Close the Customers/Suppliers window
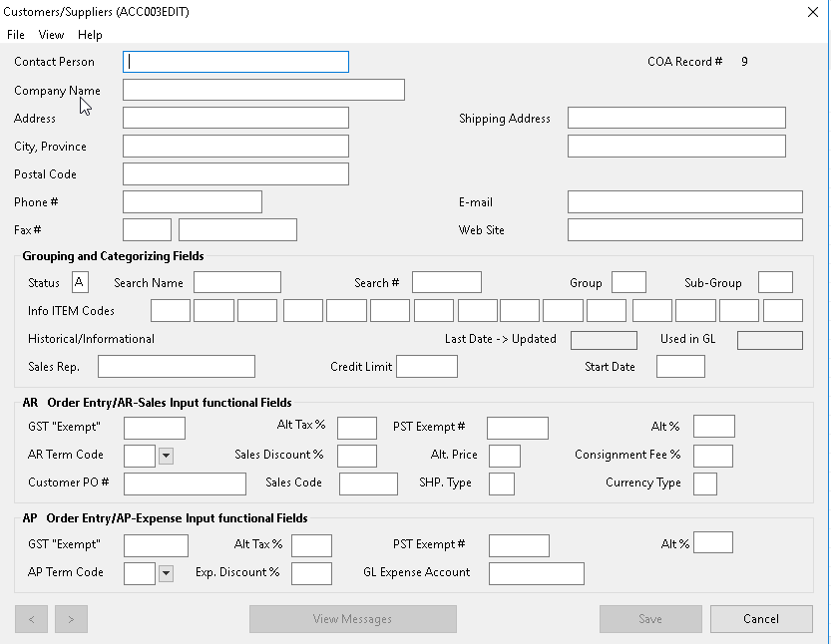Viewport: 831px width, 644px height. coord(812,12)
